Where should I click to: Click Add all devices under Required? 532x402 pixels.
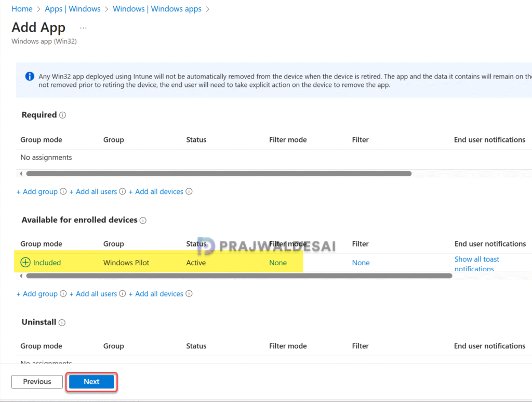[156, 191]
